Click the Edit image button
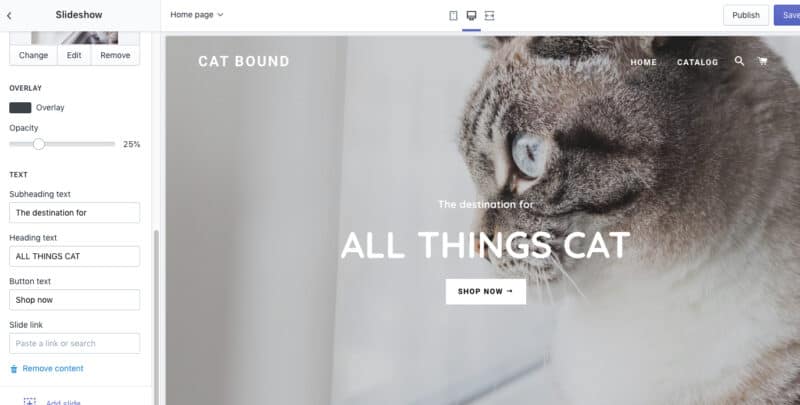Image resolution: width=800 pixels, height=405 pixels. tap(74, 55)
